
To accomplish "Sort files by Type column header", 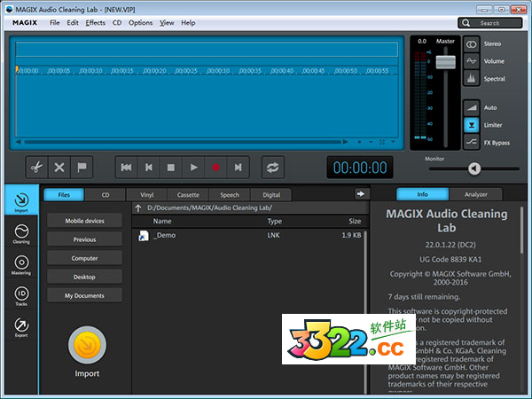I will tap(274, 221).
